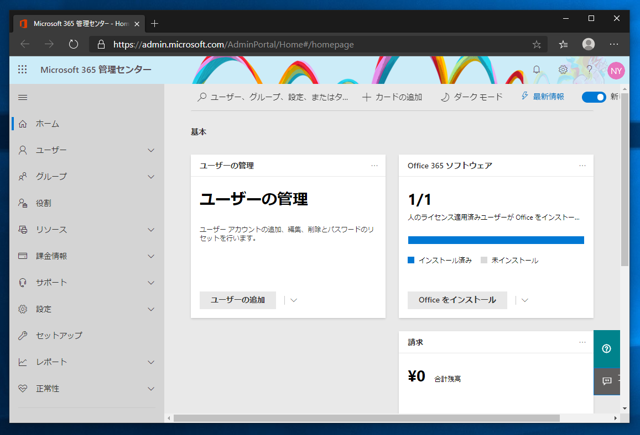Close the Microsoft 365 admin tab
The width and height of the screenshot is (640, 435).
(137, 24)
